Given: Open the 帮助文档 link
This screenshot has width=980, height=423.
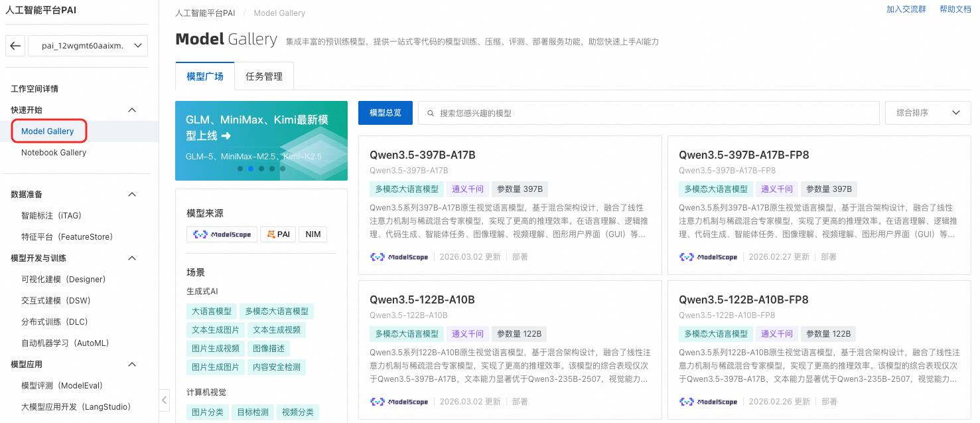Looking at the screenshot, I should click(x=955, y=9).
